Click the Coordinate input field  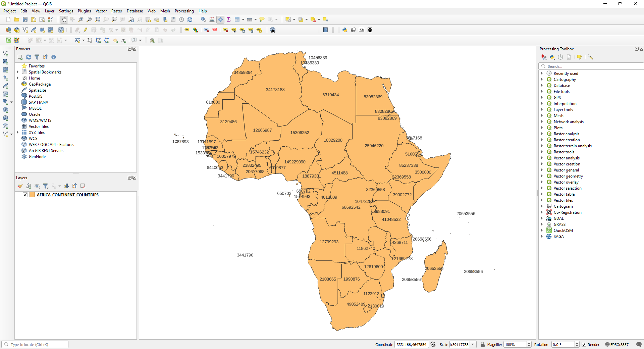tap(412, 344)
